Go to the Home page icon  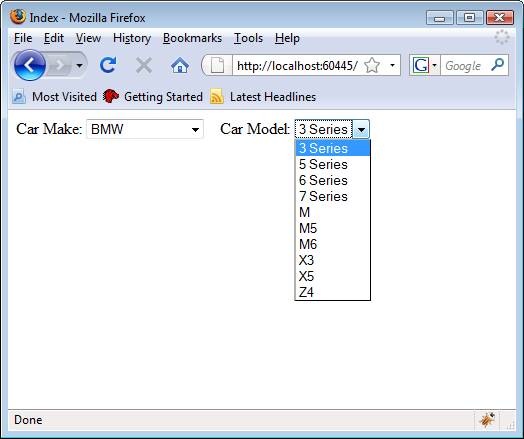pos(180,65)
